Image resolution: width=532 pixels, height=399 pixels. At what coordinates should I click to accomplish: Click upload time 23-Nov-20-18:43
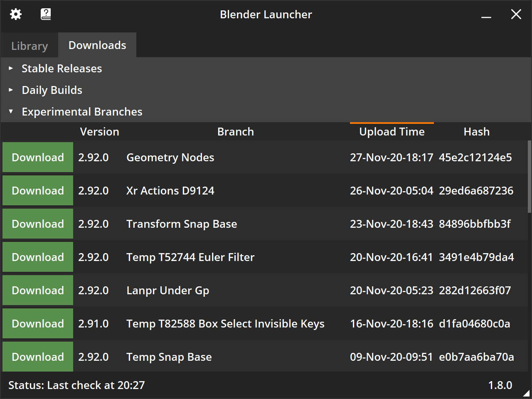click(392, 224)
